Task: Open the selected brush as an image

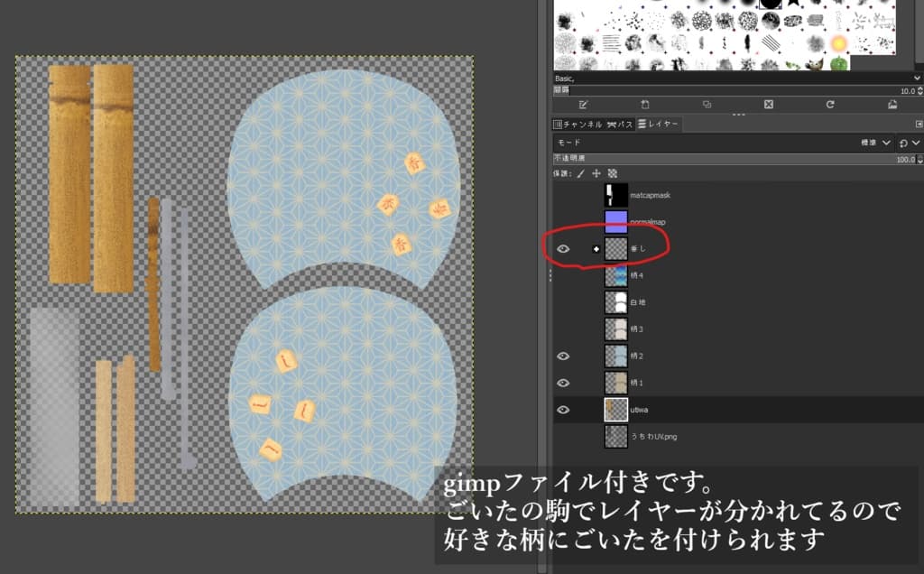Action: (x=892, y=104)
